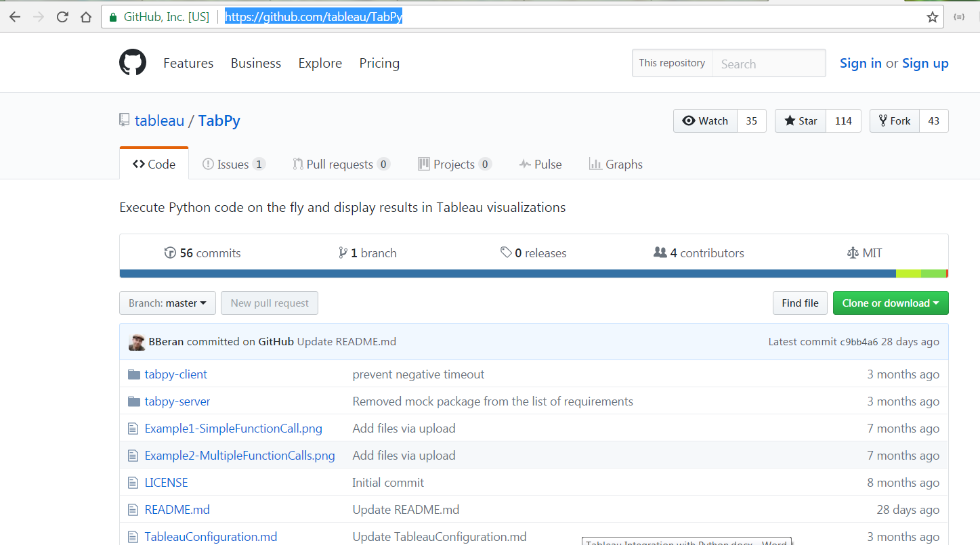Viewport: 980px width, 545px height.
Task: Reload the page with the refresh icon
Action: tap(62, 17)
